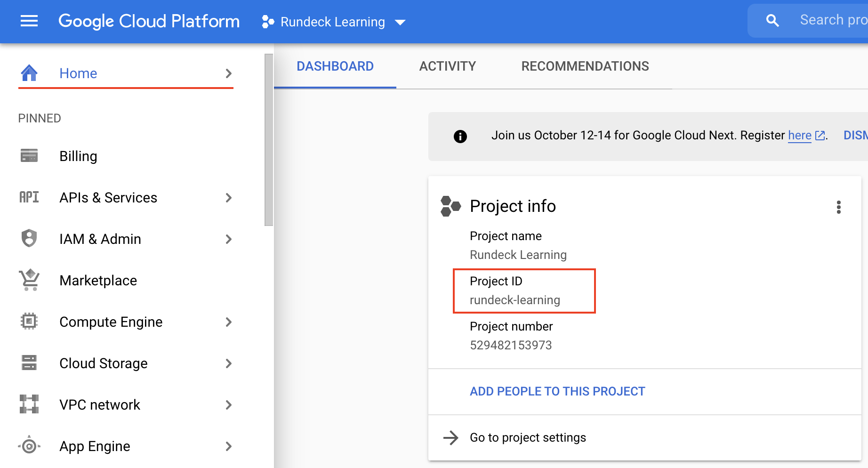Expand the Compute Engine chevron
868x468 pixels.
click(x=229, y=322)
